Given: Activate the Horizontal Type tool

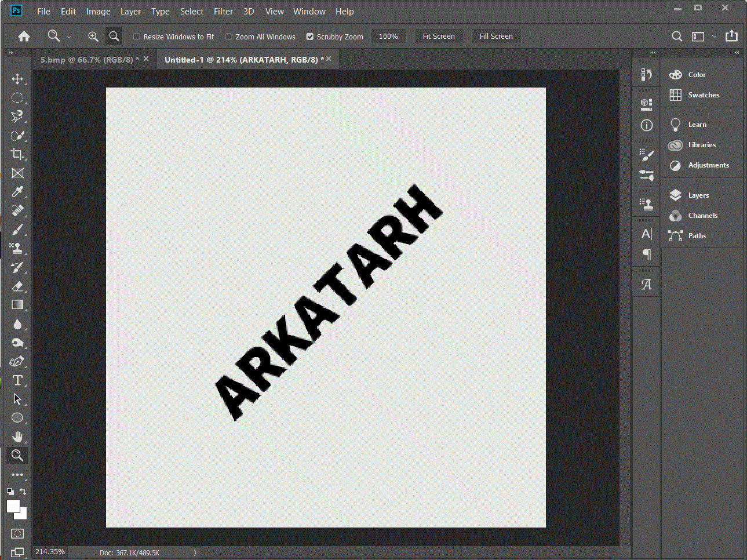Looking at the screenshot, I should (x=17, y=380).
